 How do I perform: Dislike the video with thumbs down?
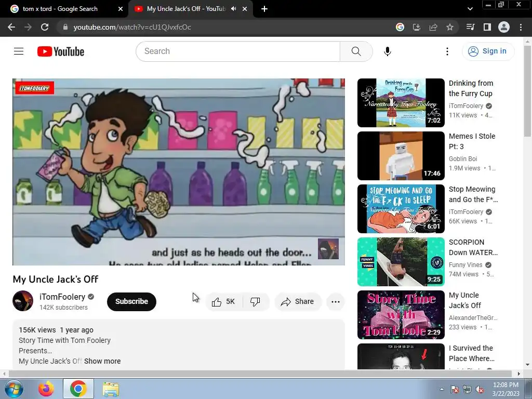coord(255,302)
